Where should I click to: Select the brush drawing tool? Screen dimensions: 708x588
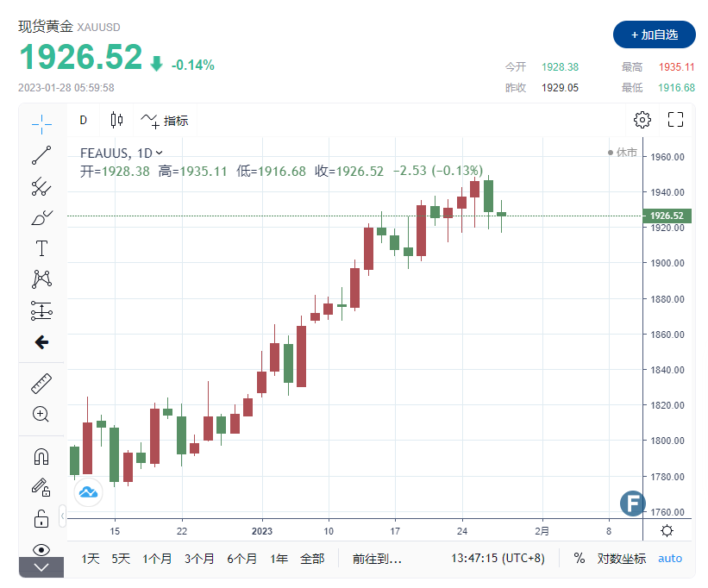41,218
